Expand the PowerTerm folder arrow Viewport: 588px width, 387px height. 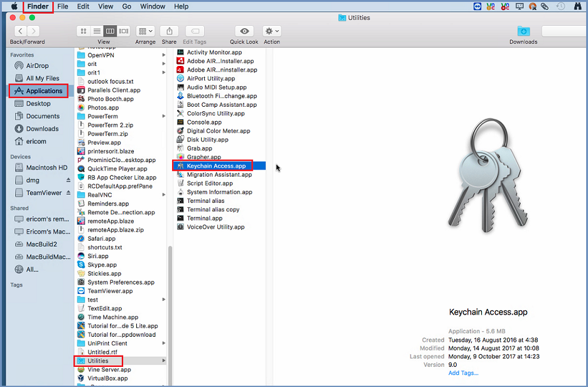(163, 116)
